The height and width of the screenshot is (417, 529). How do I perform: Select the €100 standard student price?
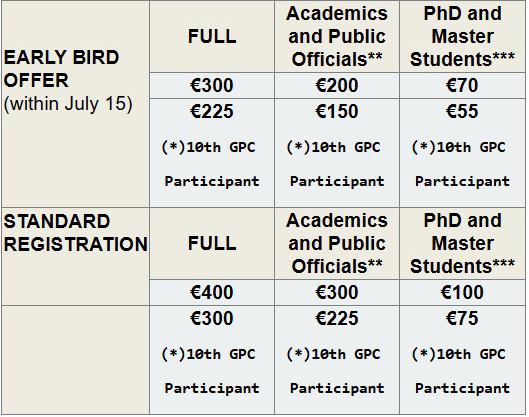[462, 292]
